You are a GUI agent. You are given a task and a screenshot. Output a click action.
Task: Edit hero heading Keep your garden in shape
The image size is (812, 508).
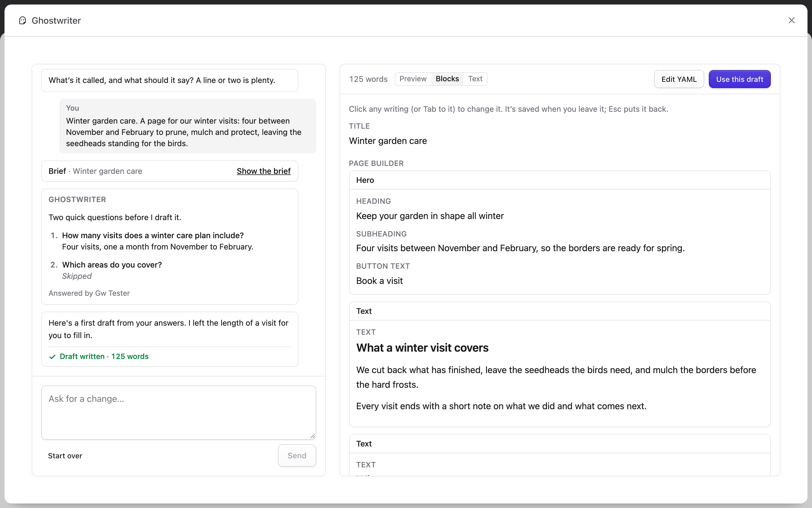click(x=430, y=216)
